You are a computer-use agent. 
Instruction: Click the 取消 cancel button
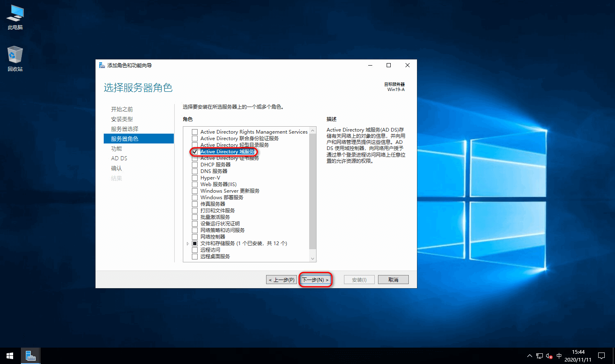pyautogui.click(x=393, y=280)
